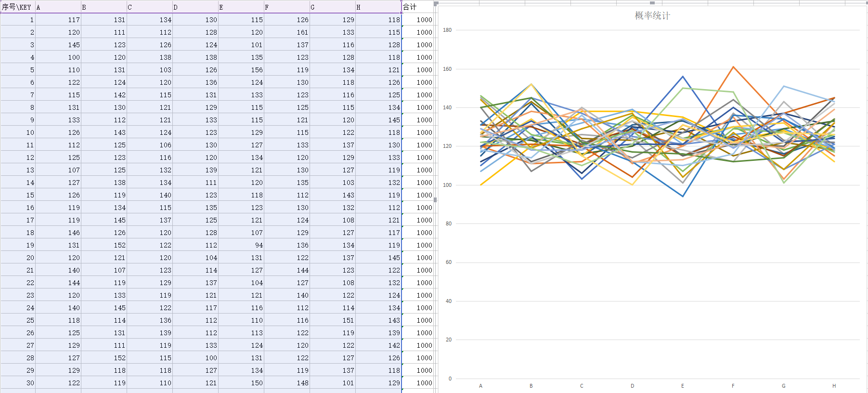
Task: Click the orange line peak above category F
Action: click(x=733, y=67)
